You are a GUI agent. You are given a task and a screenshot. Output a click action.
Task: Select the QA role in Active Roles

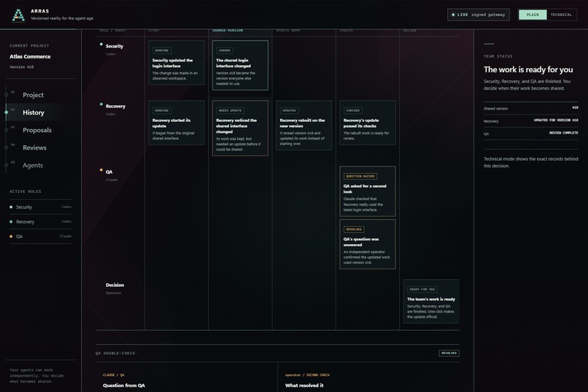(41, 237)
